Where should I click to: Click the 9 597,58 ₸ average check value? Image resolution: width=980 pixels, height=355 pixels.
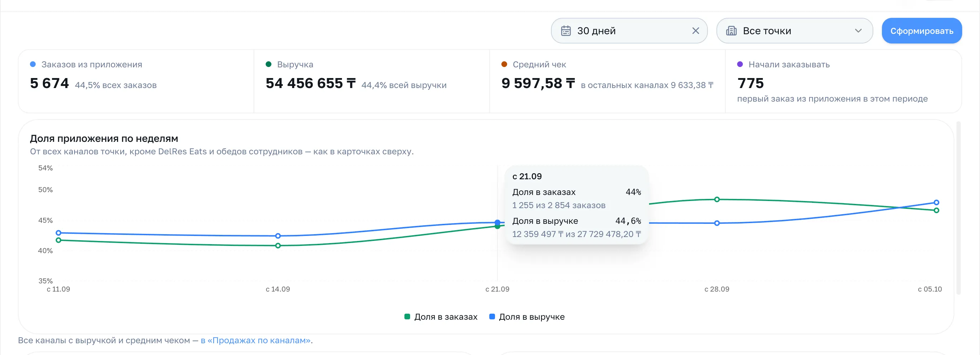coord(538,83)
